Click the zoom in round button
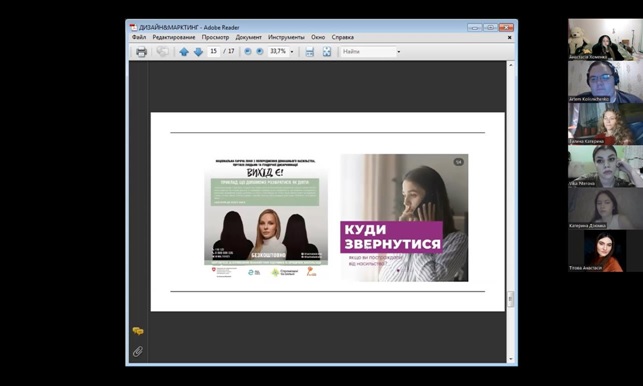 [260, 52]
